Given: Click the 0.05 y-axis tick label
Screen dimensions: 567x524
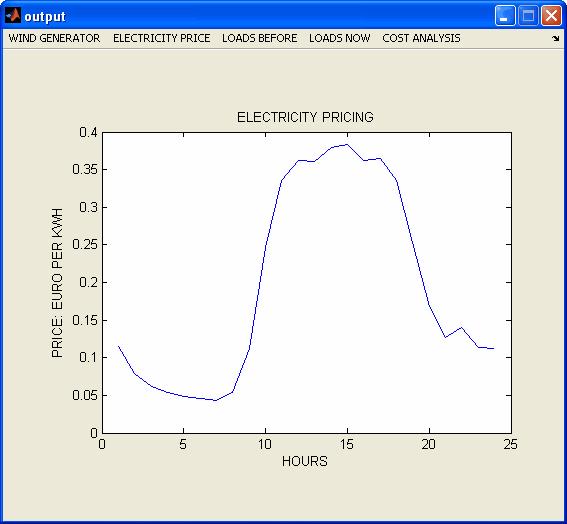Looking at the screenshot, I should pos(85,395).
